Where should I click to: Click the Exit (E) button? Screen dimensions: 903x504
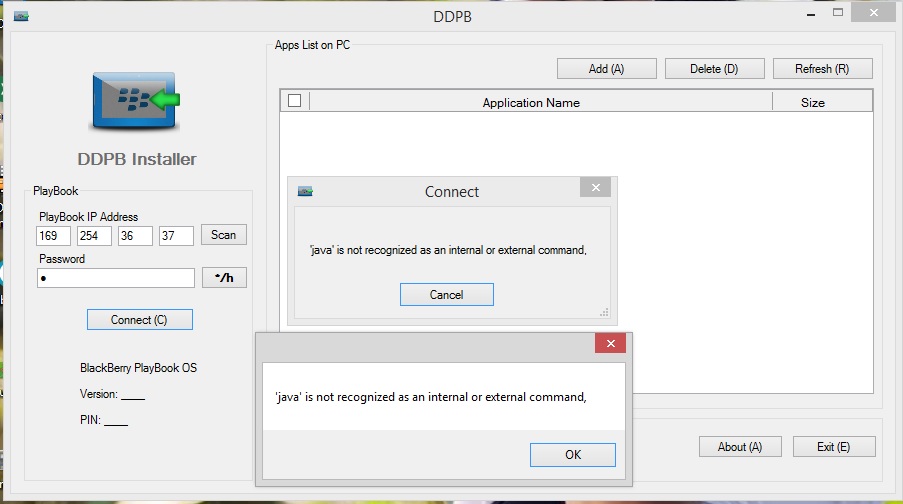pos(834,447)
